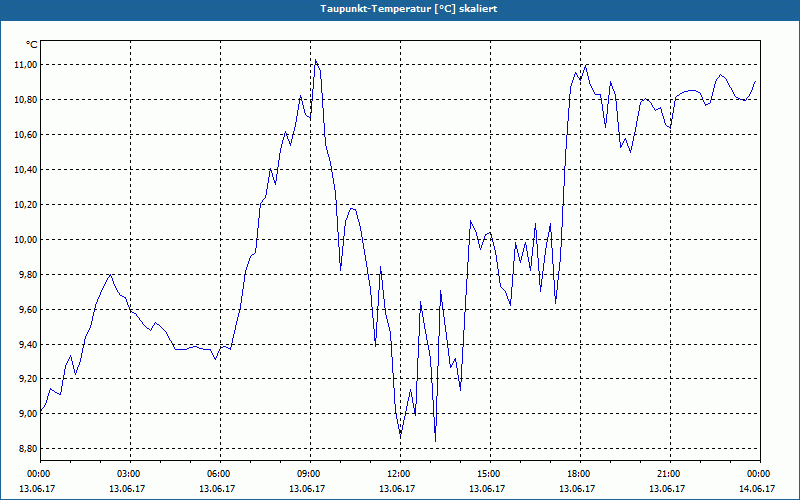Click the 14.06.17 date label
Screen dimensions: 800x500
[757, 488]
